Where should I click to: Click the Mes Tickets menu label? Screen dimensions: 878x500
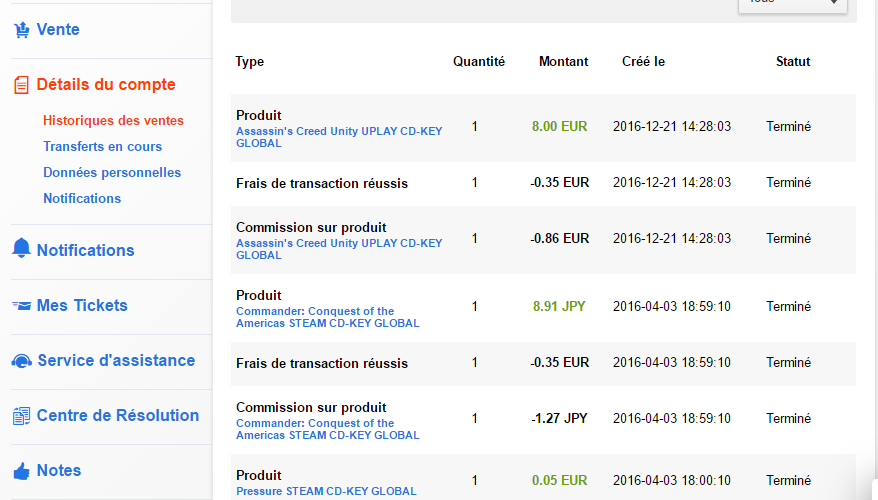[82, 305]
